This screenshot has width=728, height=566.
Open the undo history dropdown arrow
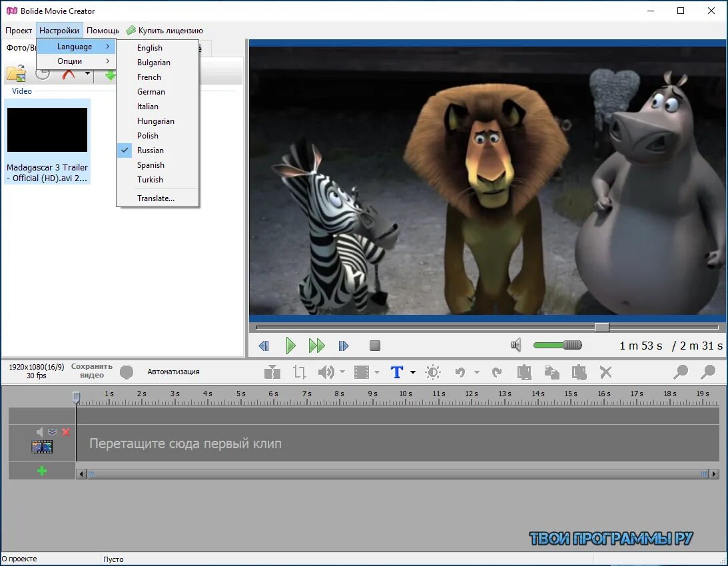click(x=476, y=372)
